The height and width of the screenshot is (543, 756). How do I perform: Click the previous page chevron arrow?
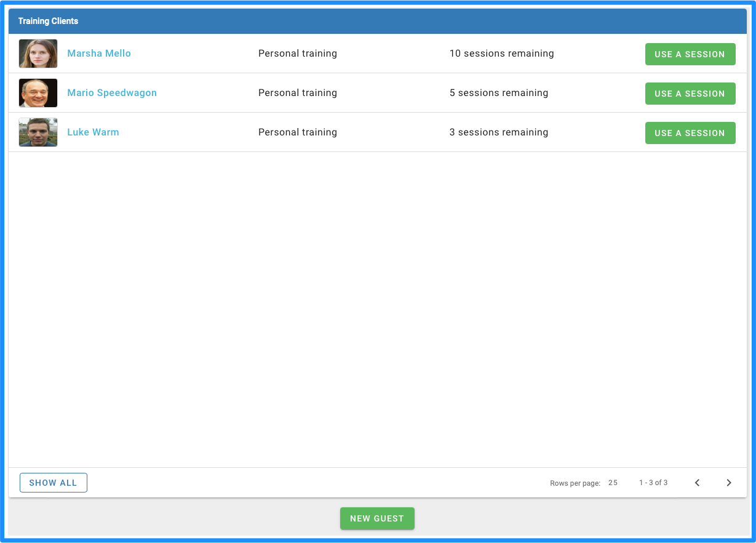[x=697, y=483]
